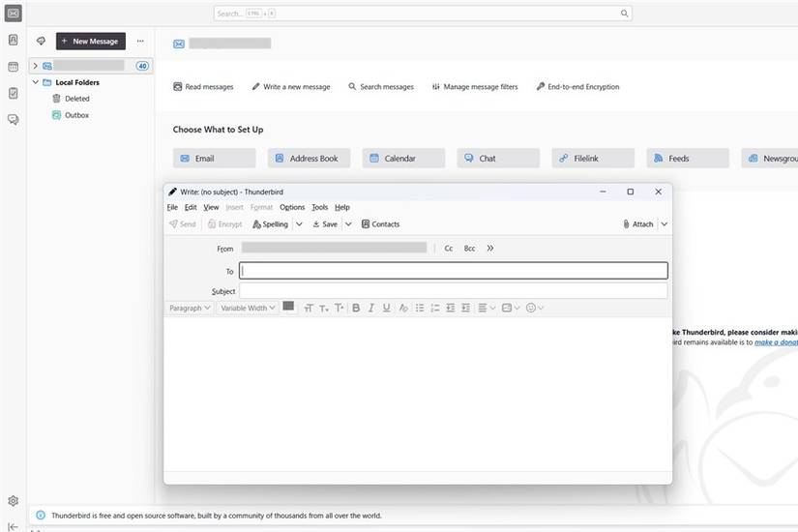The image size is (798, 532).
Task: Decrease font size icon
Action: (324, 308)
